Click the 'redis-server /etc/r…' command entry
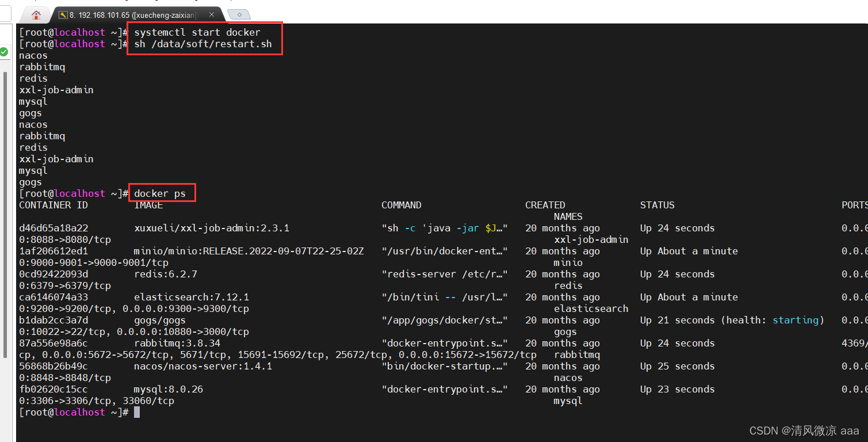This screenshot has height=442, width=868. [x=445, y=274]
